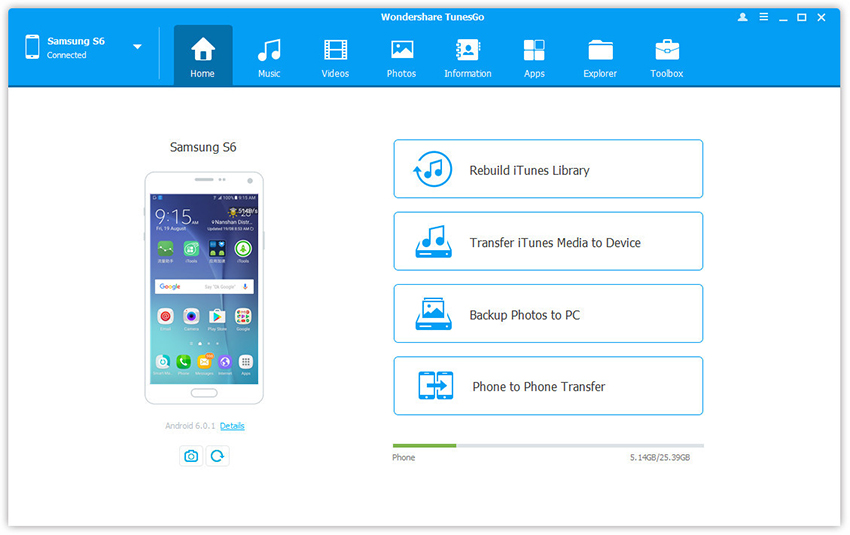Expand the Samsung S6 device dropdown
Screen dimensions: 850x535
137,47
